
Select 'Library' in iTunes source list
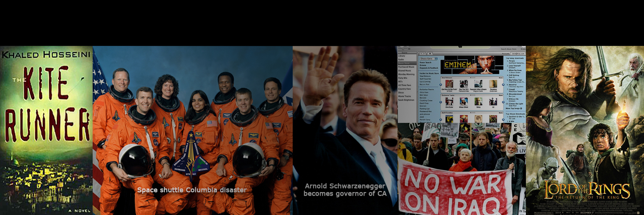point(402,56)
